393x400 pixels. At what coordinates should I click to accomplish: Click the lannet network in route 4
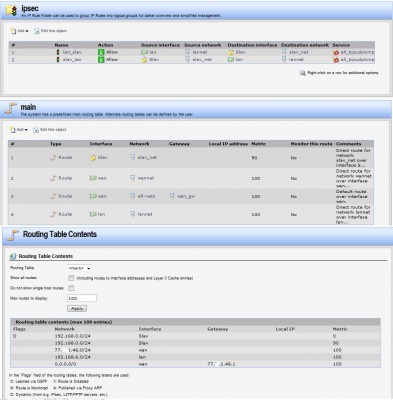pyautogui.click(x=145, y=214)
